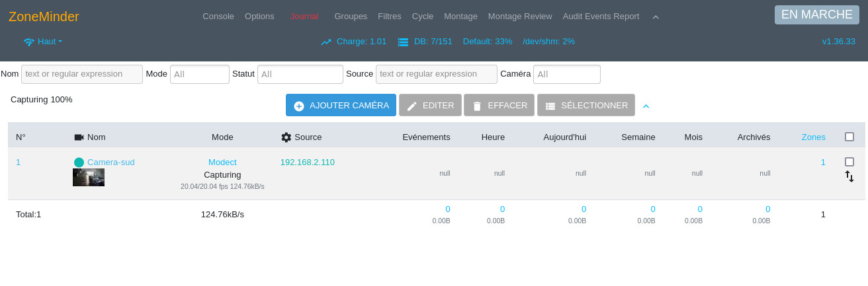Open the Mode filter dropdown
Image resolution: width=868 pixels, height=286 pixels.
200,74
